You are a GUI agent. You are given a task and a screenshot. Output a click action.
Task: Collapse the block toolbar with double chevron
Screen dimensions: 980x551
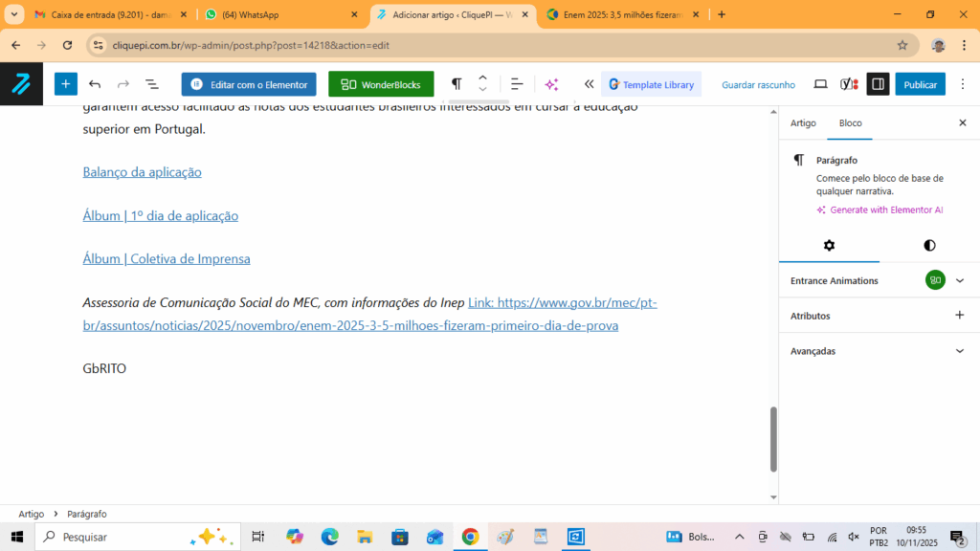589,84
